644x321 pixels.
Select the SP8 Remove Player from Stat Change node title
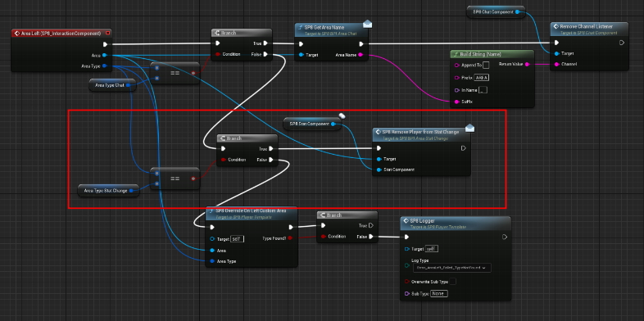(420, 132)
